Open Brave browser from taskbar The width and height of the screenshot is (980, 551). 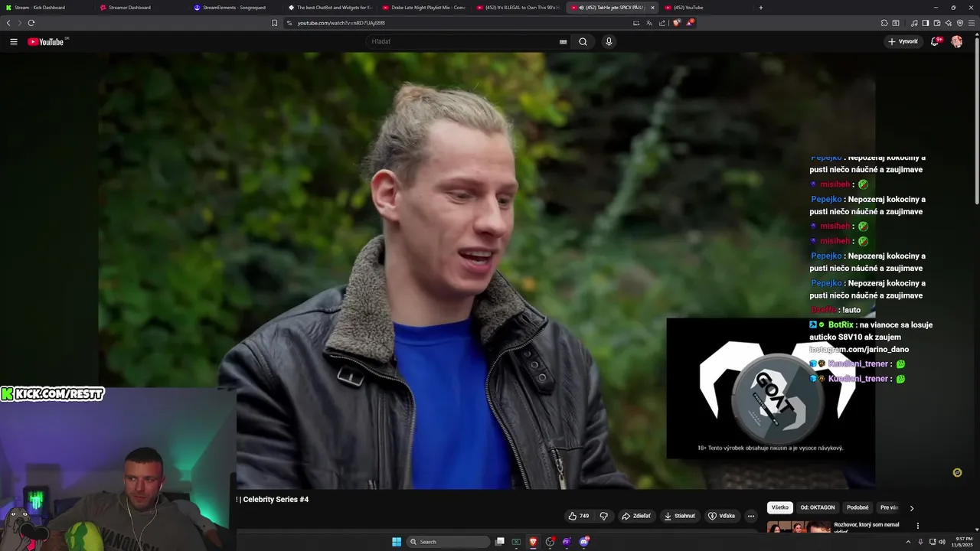[x=533, y=542]
